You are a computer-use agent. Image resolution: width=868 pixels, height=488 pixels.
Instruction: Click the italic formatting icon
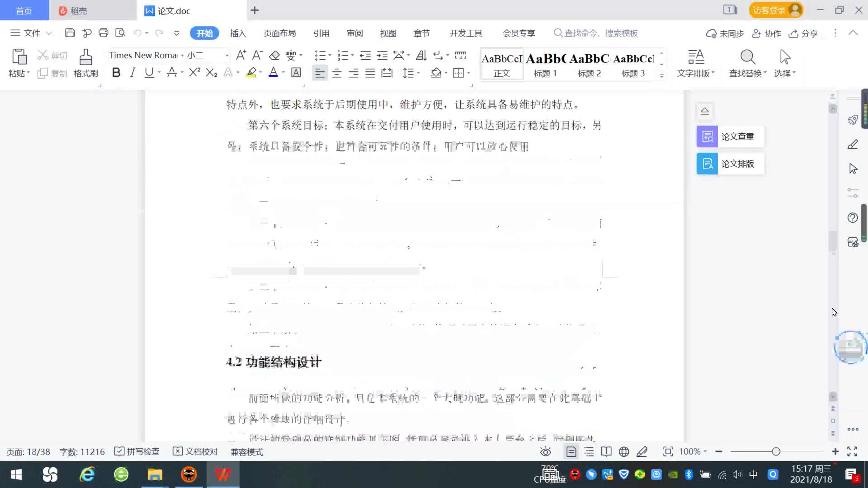(133, 73)
